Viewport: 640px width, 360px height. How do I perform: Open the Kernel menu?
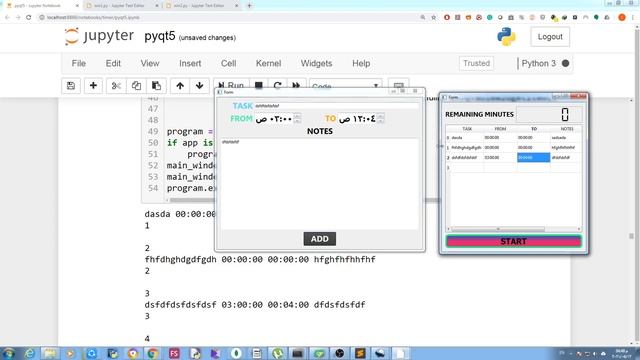click(x=268, y=64)
